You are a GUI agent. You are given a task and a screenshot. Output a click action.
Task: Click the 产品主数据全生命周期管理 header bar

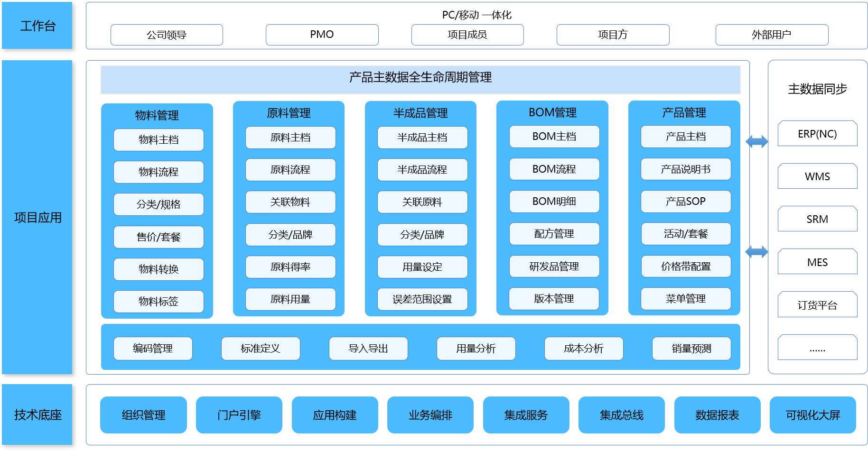tap(420, 79)
